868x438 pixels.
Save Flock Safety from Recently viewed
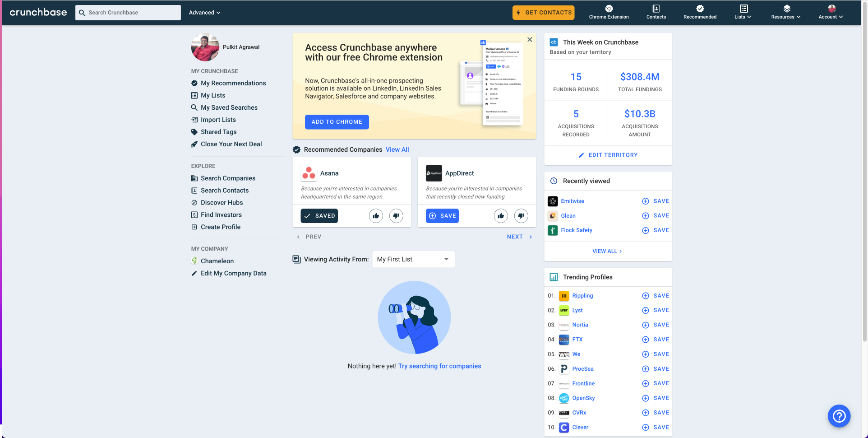click(656, 230)
